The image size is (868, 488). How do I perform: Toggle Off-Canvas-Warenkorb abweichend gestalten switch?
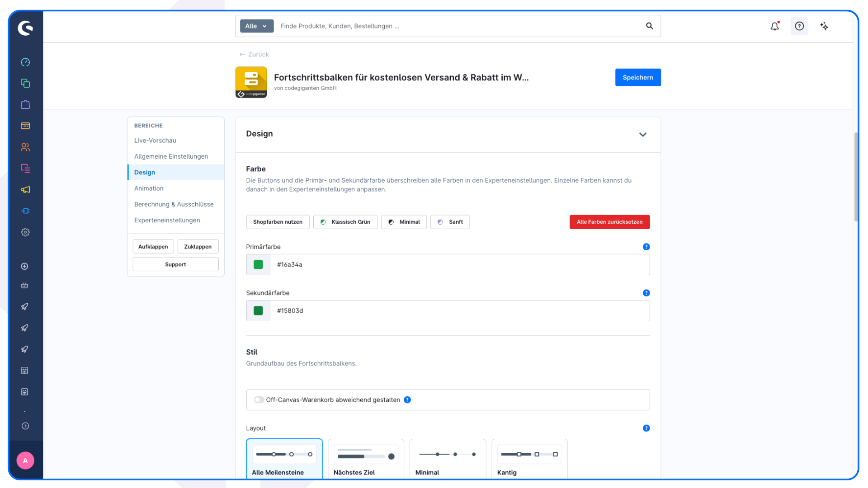click(x=259, y=400)
